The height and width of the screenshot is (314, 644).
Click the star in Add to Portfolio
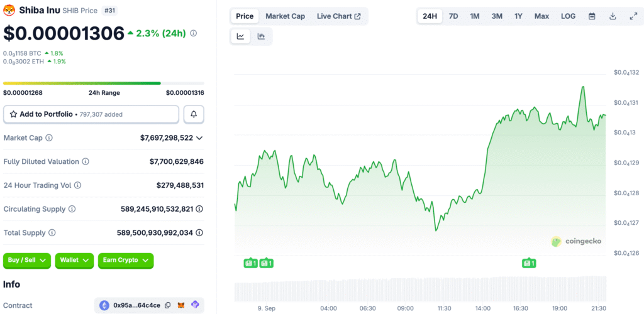[x=13, y=114]
